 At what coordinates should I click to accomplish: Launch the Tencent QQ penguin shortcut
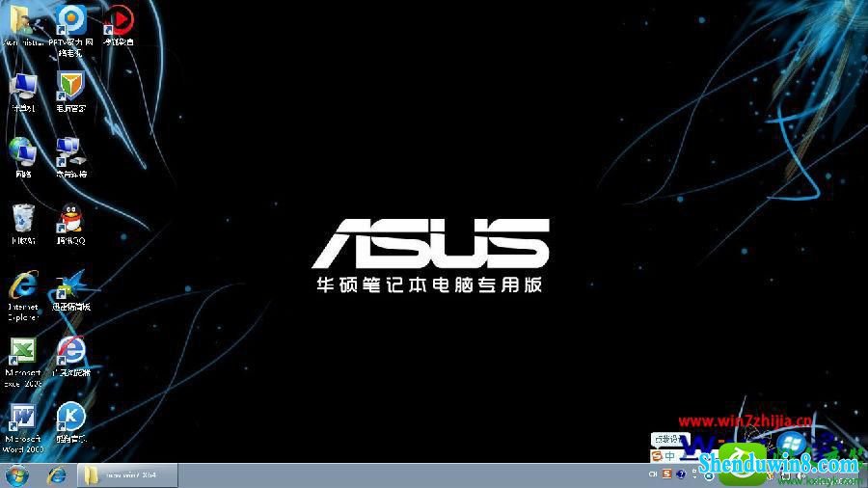point(70,224)
